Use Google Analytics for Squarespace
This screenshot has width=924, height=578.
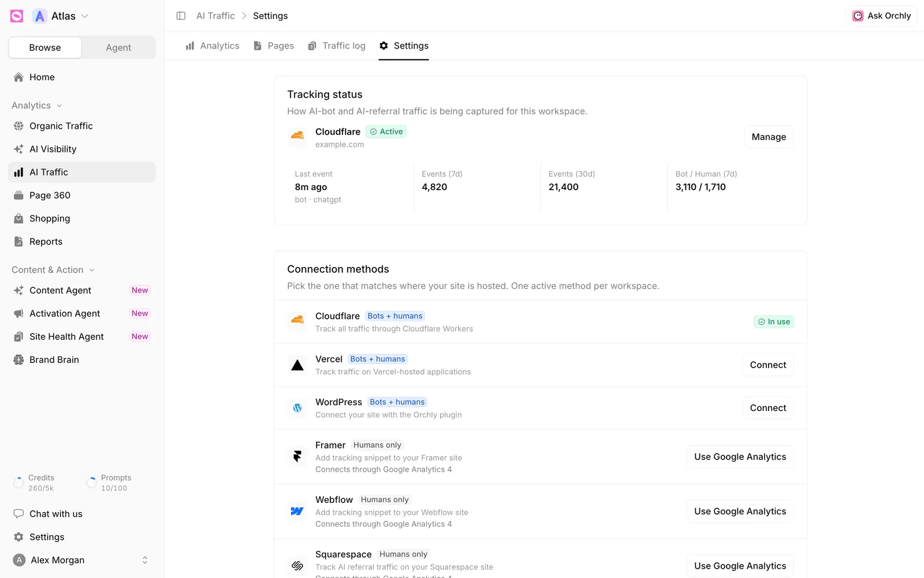(740, 566)
